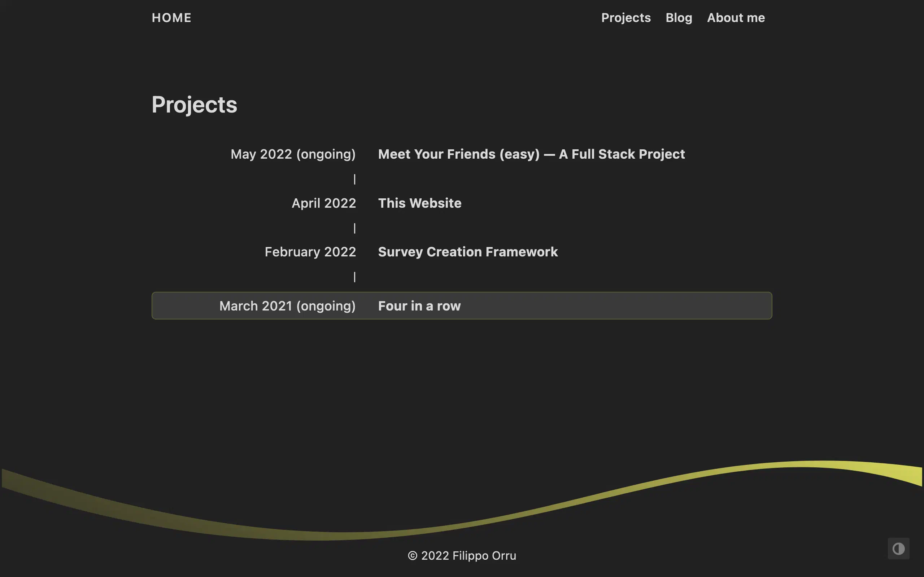924x577 pixels.
Task: Click timeline divider below February 2022 entry
Action: (355, 277)
